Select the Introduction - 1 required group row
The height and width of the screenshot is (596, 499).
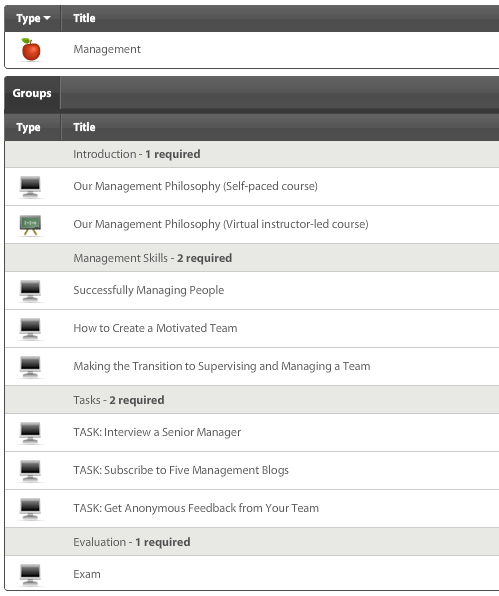tap(252, 154)
